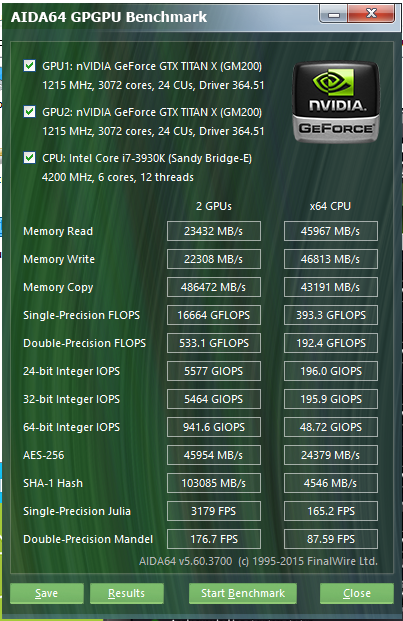This screenshot has width=403, height=621.
Task: Click the GPU Double-Precision Mandel result
Action: pyautogui.click(x=214, y=539)
